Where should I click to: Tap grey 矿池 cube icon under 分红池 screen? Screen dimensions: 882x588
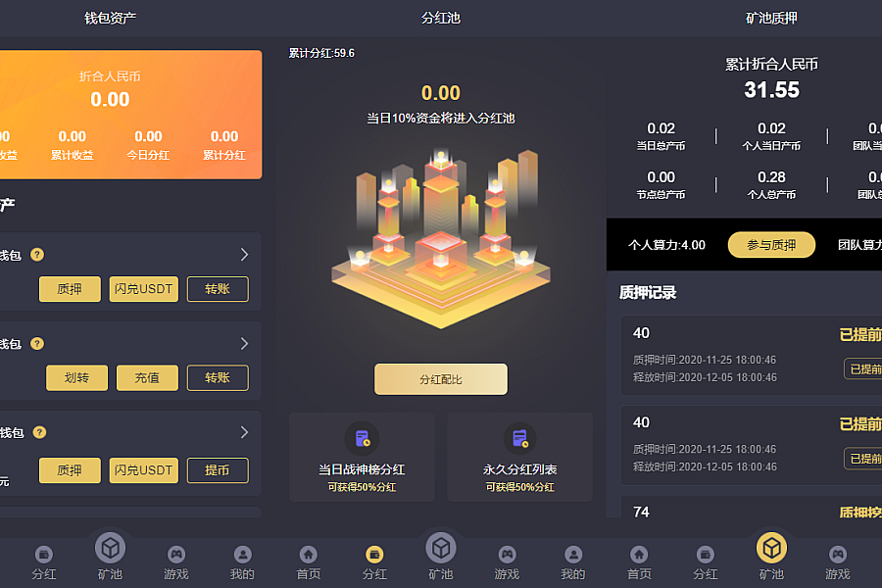(440, 548)
